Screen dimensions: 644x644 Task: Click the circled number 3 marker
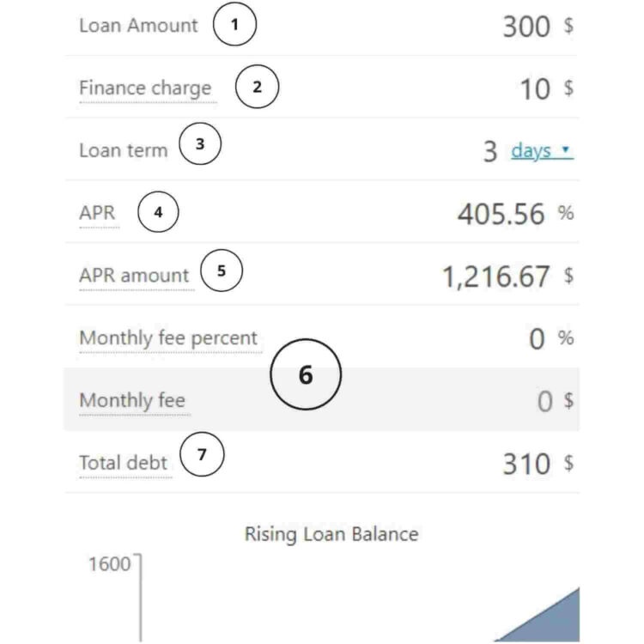click(x=200, y=144)
